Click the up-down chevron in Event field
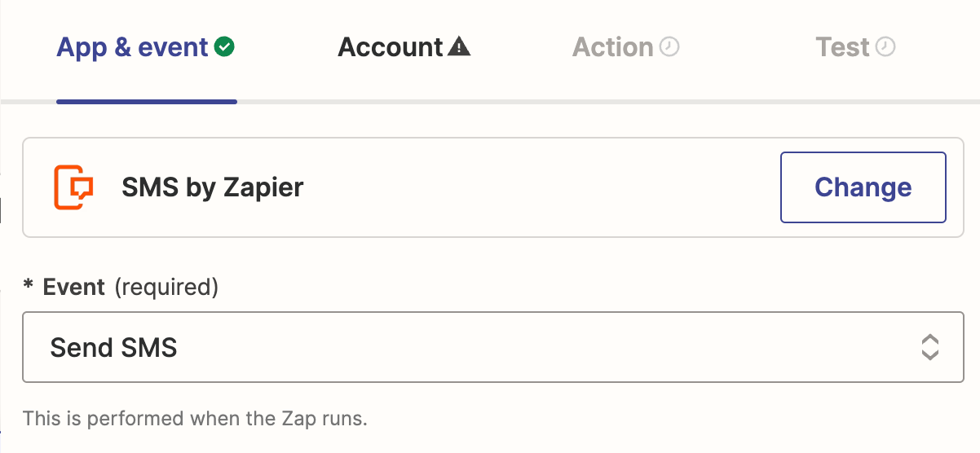 (929, 348)
